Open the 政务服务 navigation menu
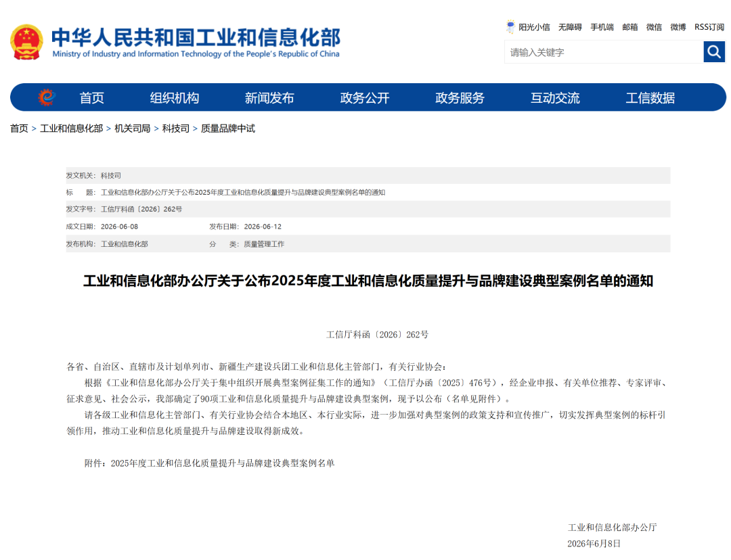Viewport: 731px width, 560px height. (460, 98)
